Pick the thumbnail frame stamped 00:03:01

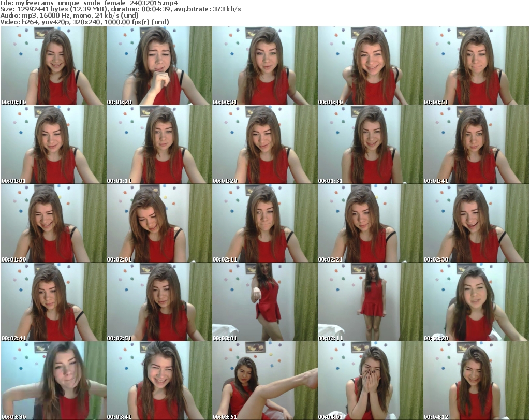(x=264, y=302)
